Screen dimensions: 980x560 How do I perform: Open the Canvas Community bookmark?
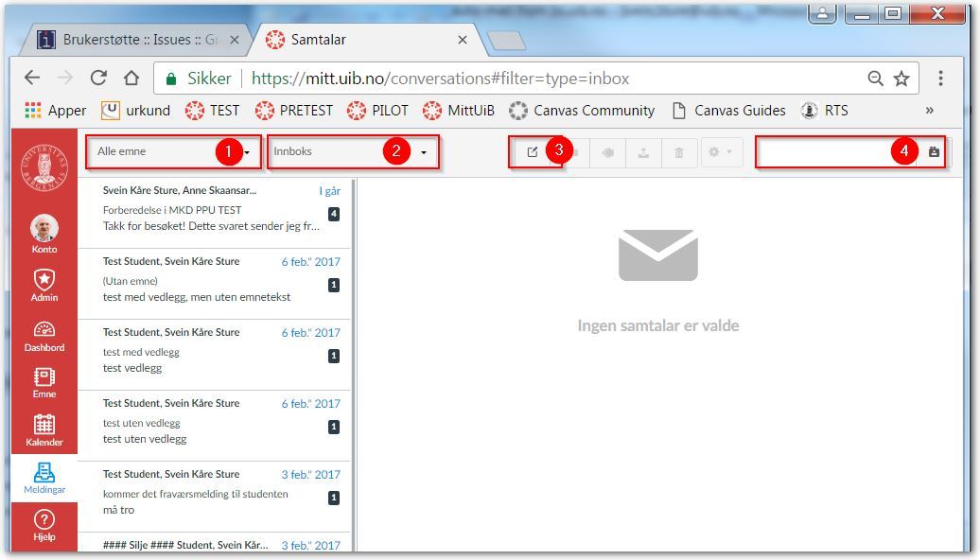[582, 111]
